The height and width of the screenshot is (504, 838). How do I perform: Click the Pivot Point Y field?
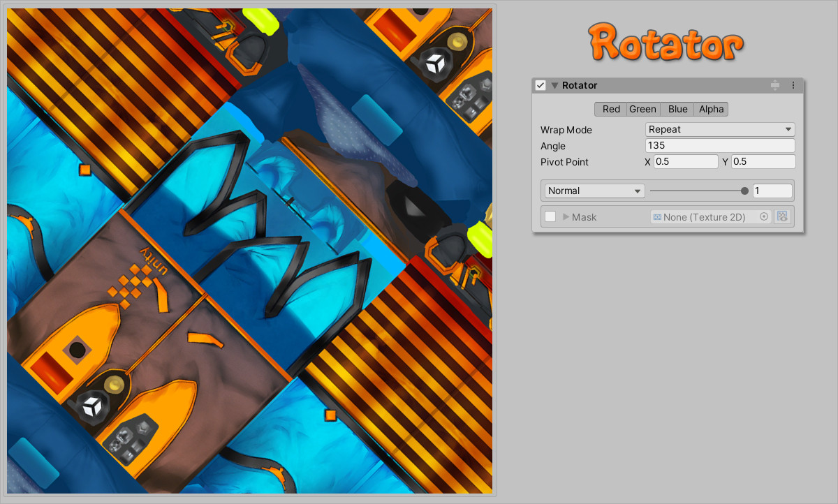point(763,161)
